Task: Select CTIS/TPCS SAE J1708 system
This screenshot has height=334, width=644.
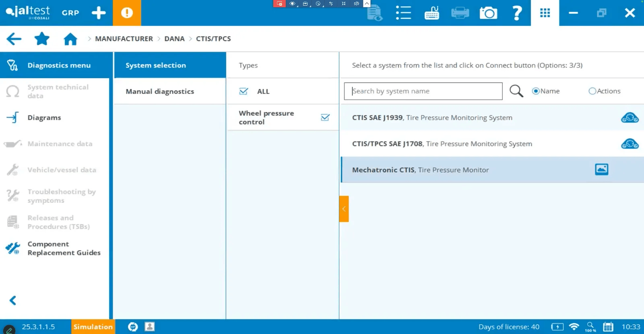Action: tap(492, 144)
